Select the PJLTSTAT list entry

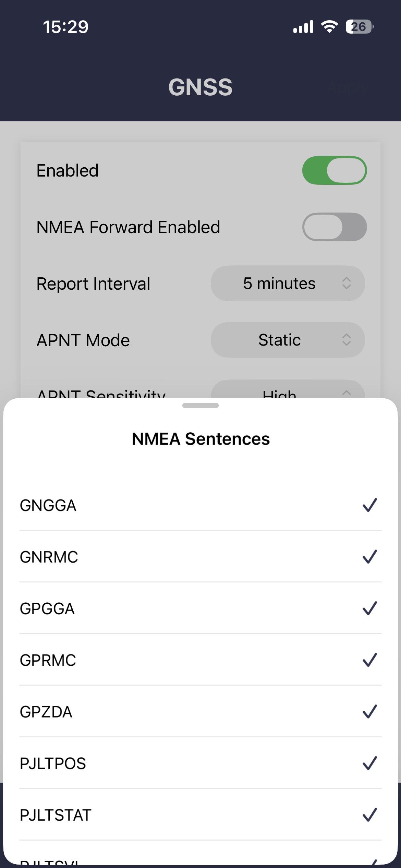[171, 815]
